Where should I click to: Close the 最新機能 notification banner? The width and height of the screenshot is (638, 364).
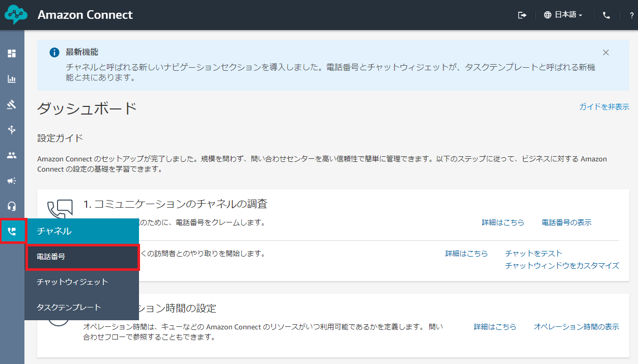tap(605, 52)
